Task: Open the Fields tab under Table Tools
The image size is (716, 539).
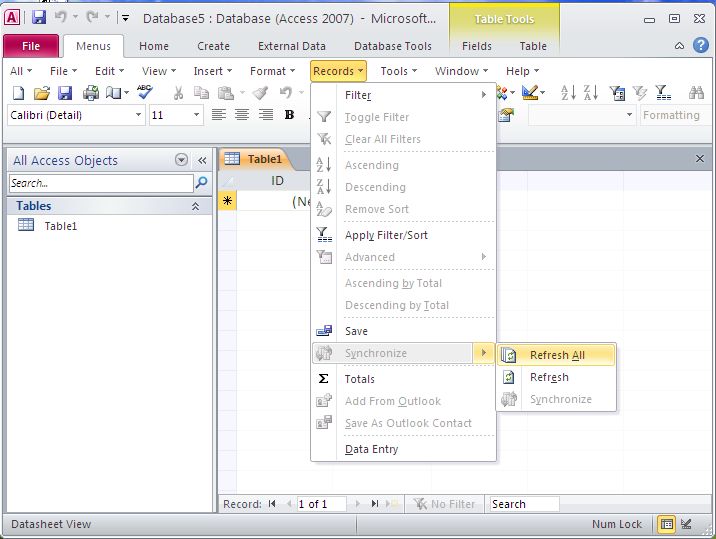Action: tap(477, 46)
